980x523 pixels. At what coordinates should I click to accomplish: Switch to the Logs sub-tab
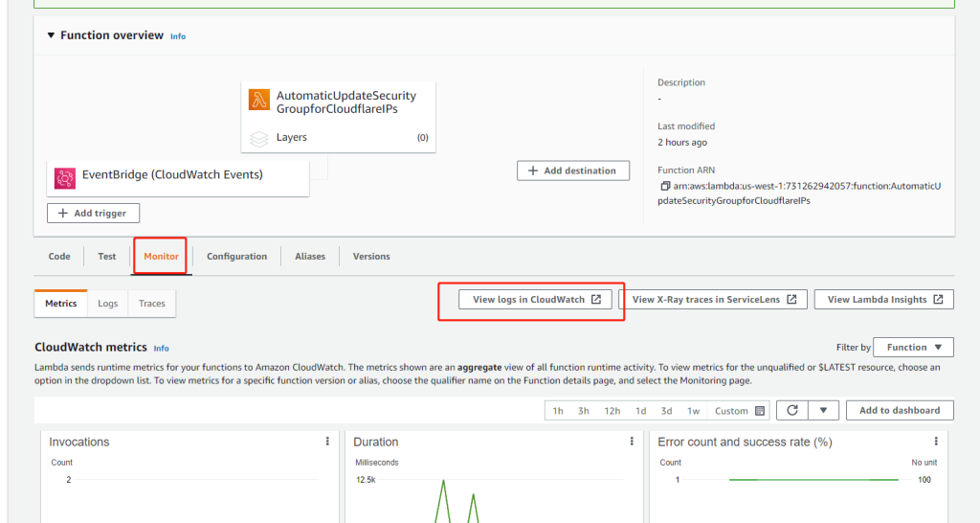pyautogui.click(x=108, y=304)
